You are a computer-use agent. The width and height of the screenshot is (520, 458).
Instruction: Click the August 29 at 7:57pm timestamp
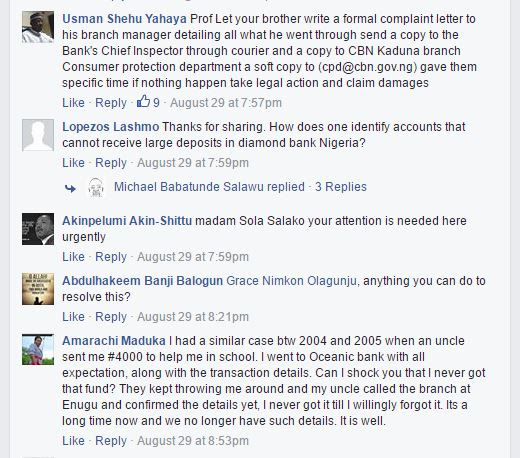(x=226, y=103)
